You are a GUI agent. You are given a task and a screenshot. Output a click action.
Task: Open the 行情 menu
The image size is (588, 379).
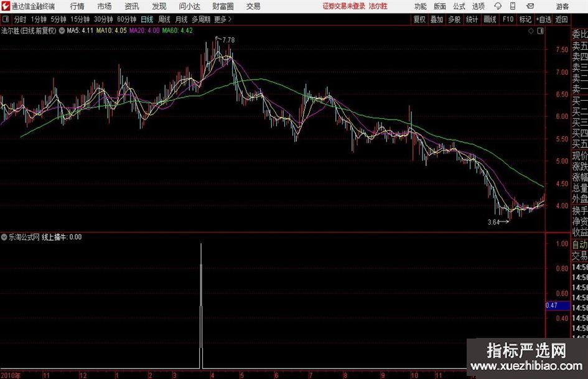(x=77, y=6)
